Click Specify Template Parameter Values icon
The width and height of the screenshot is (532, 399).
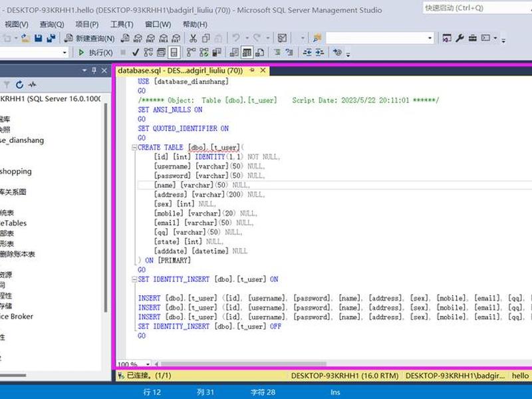coord(337,53)
